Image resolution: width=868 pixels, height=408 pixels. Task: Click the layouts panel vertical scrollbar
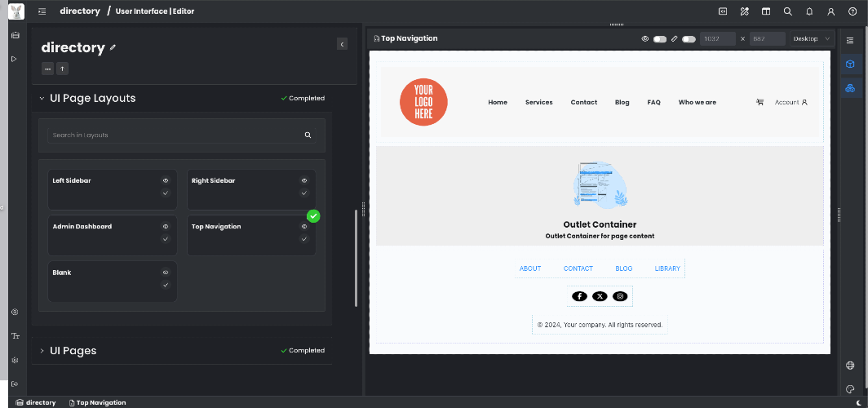(356, 258)
